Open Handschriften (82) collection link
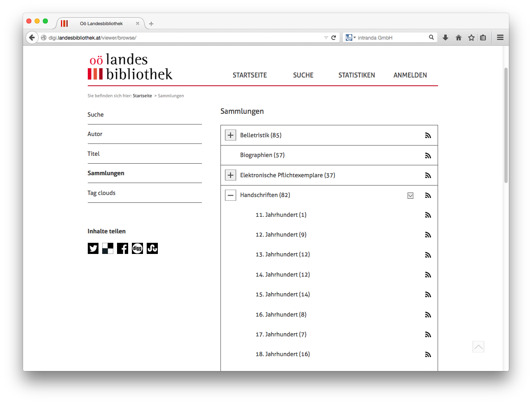The width and height of the screenshot is (532, 404). pyautogui.click(x=265, y=195)
